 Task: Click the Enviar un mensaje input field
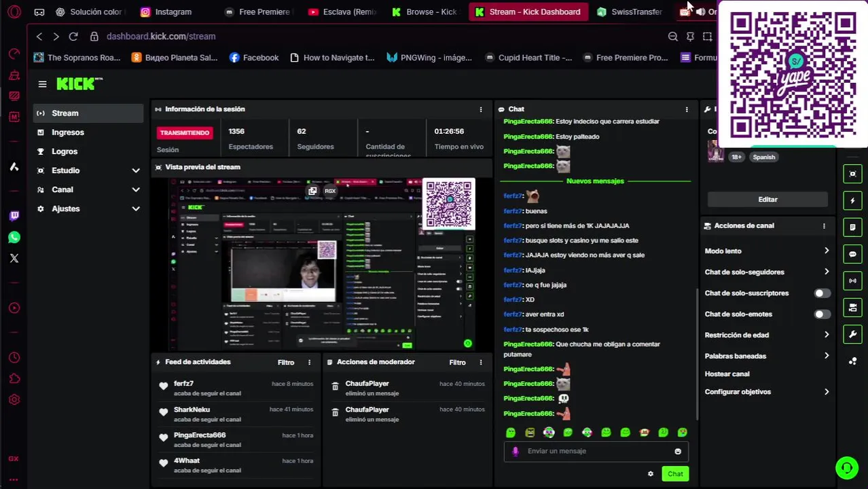tap(596, 451)
